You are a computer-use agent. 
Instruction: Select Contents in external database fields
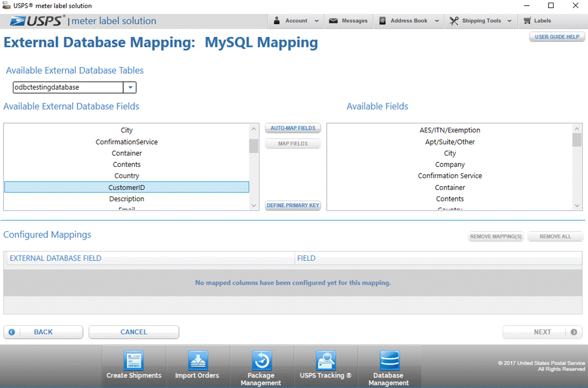tap(127, 164)
